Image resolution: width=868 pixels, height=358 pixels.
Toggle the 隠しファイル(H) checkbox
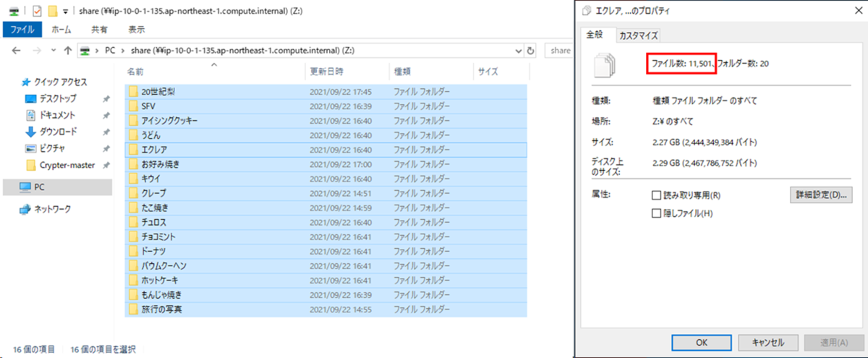657,213
